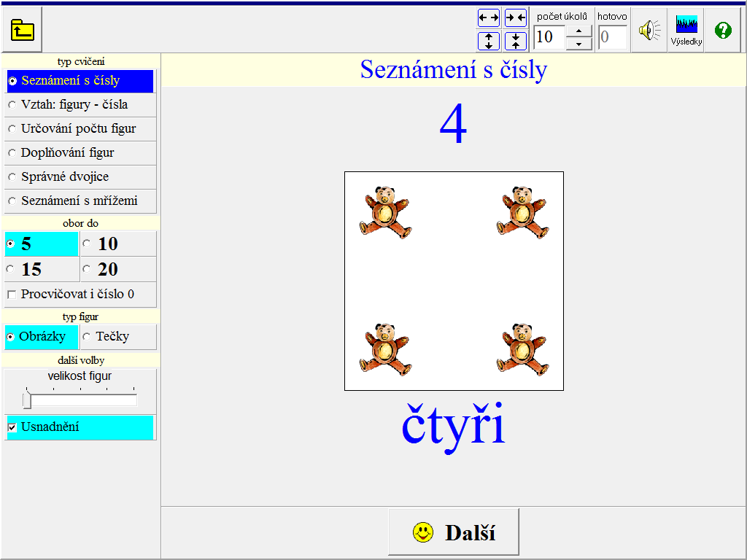Click the vertical shrink arrows icon

(516, 41)
